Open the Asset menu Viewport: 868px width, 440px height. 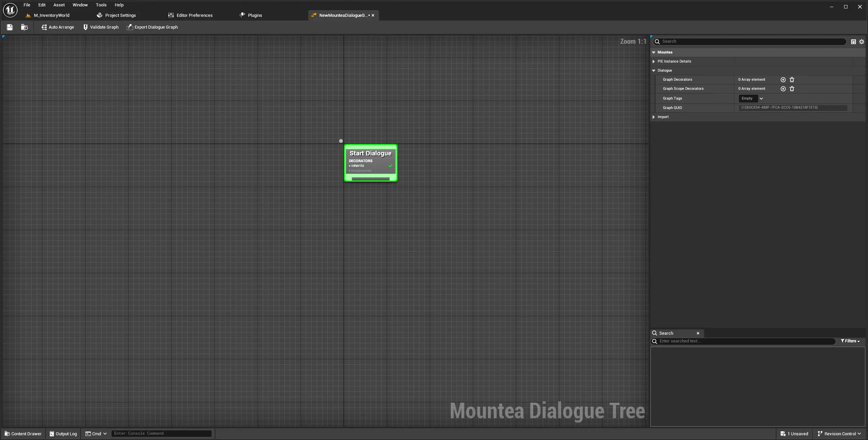tap(59, 5)
